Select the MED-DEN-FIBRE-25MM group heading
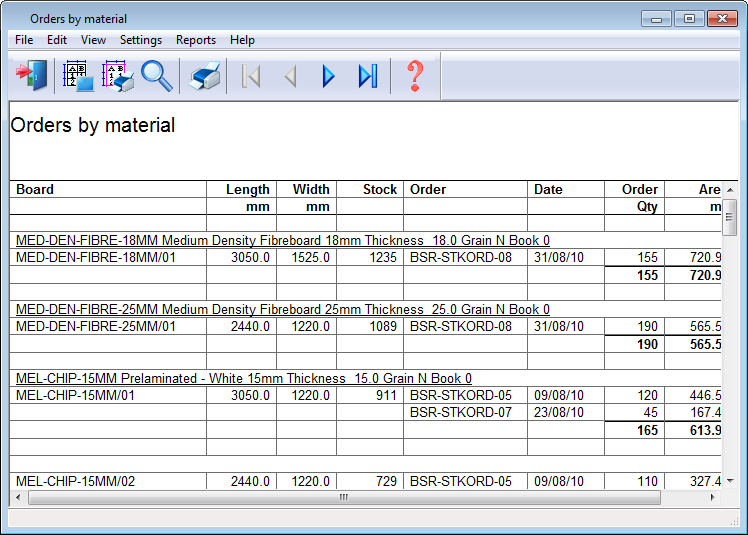Viewport: 748px width, 535px height. pos(282,309)
